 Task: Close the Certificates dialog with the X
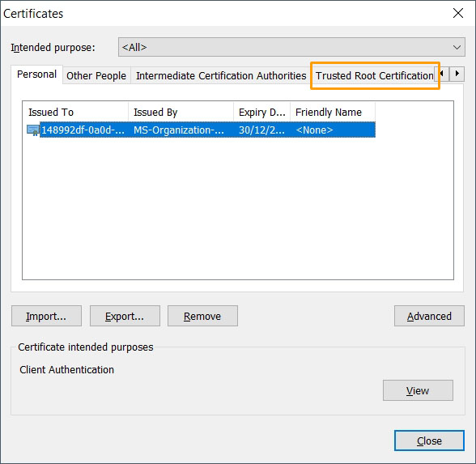tap(458, 13)
